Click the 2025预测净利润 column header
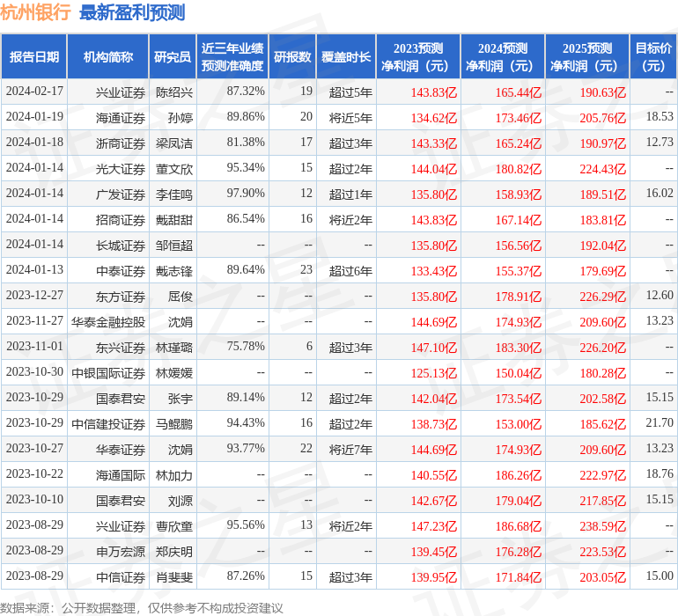The height and width of the screenshot is (616, 678). [587, 56]
